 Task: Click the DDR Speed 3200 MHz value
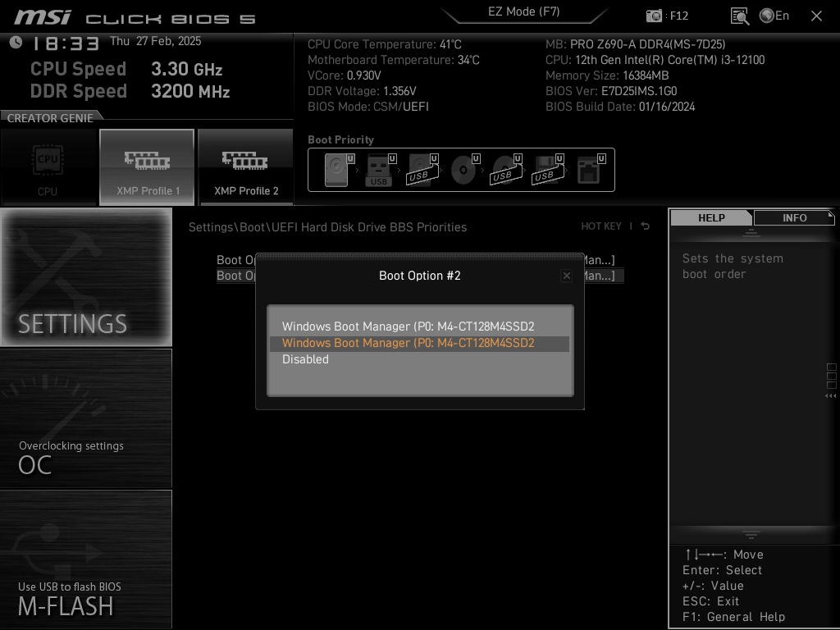point(190,91)
